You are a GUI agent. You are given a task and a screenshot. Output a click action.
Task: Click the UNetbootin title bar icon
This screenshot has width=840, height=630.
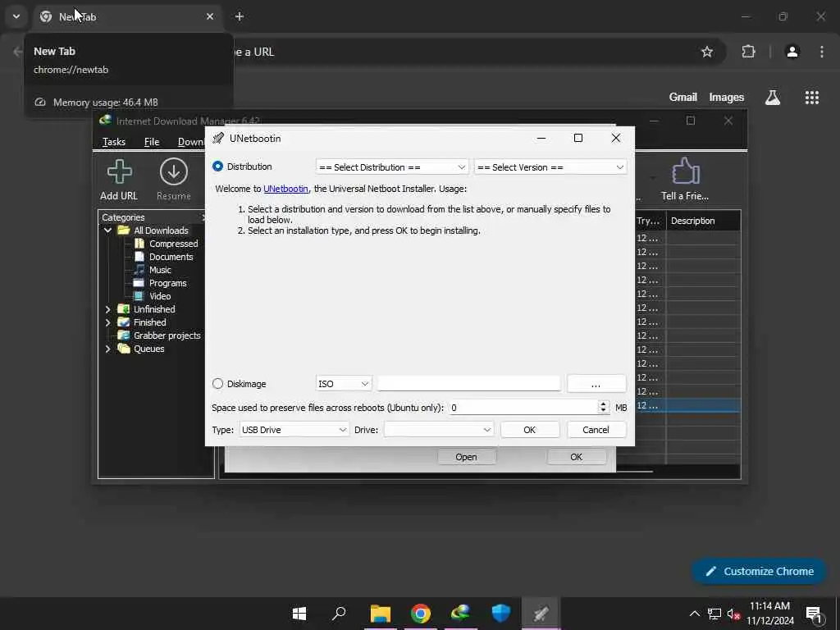coord(218,138)
